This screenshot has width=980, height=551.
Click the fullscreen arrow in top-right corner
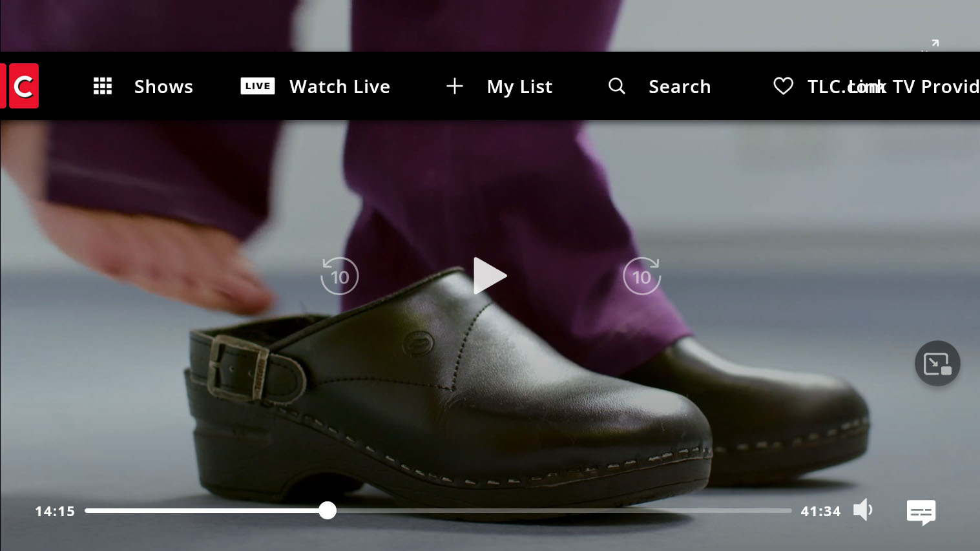[934, 43]
